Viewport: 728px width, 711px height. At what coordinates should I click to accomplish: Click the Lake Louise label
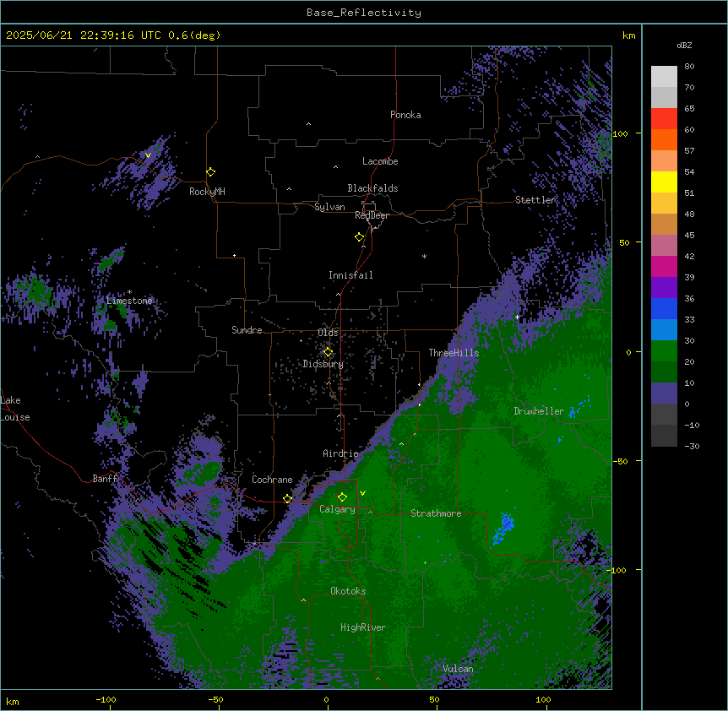pyautogui.click(x=15, y=409)
